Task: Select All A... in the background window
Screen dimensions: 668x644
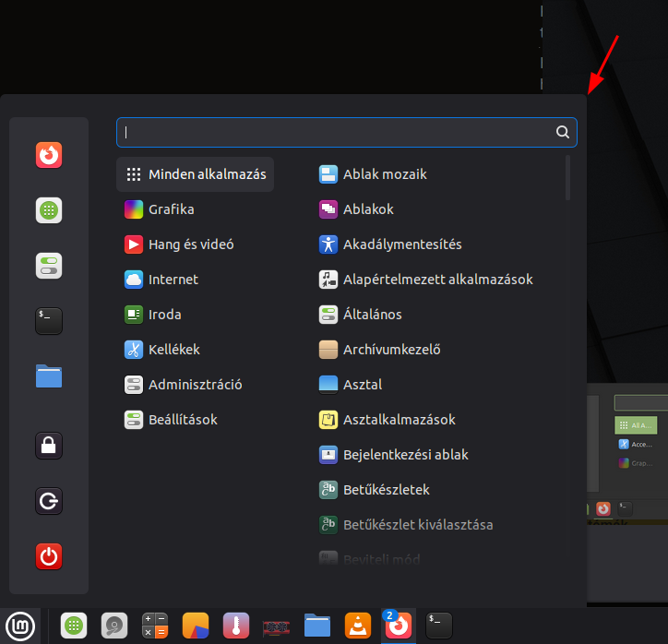Action: 636,425
